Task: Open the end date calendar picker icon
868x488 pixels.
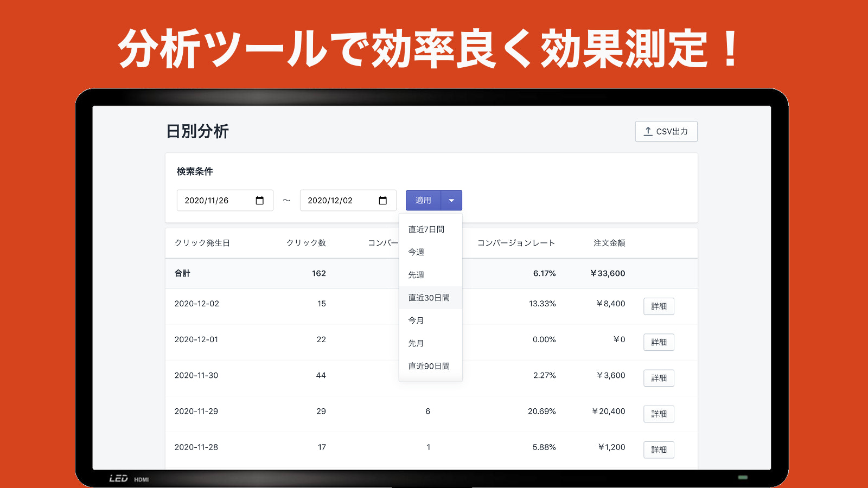Action: (x=382, y=201)
